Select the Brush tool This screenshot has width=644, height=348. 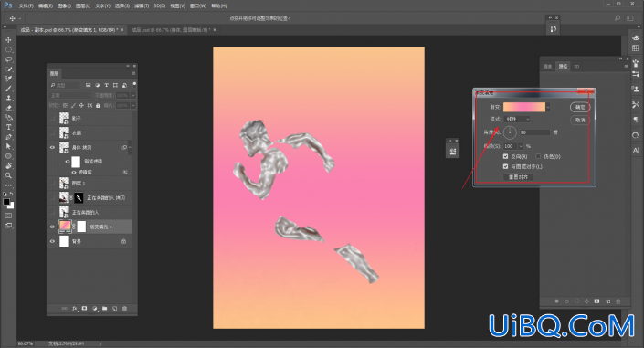(8, 89)
